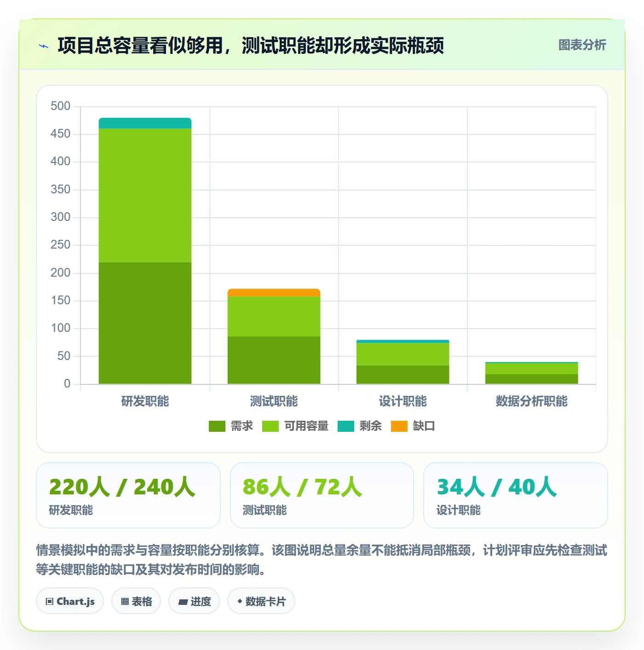
Task: Click the teal 剩余 segment atop 研发职能 bar
Action: coord(145,123)
